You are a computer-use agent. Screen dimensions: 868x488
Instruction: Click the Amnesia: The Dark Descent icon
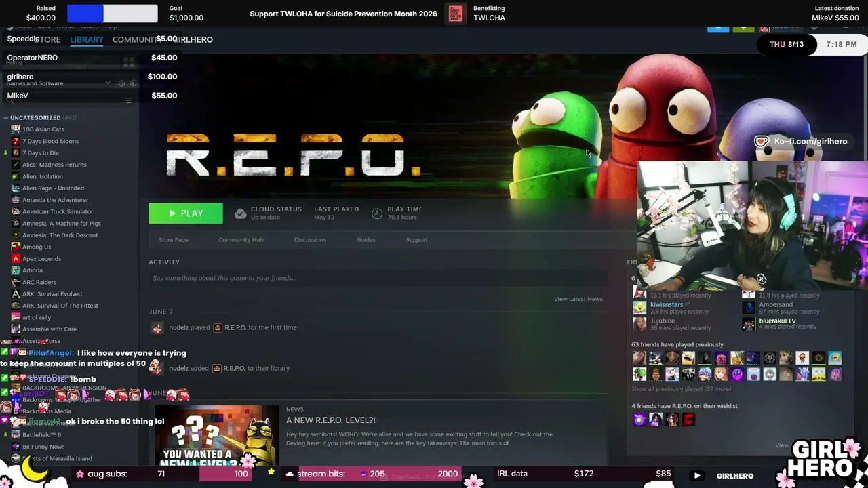(16, 235)
